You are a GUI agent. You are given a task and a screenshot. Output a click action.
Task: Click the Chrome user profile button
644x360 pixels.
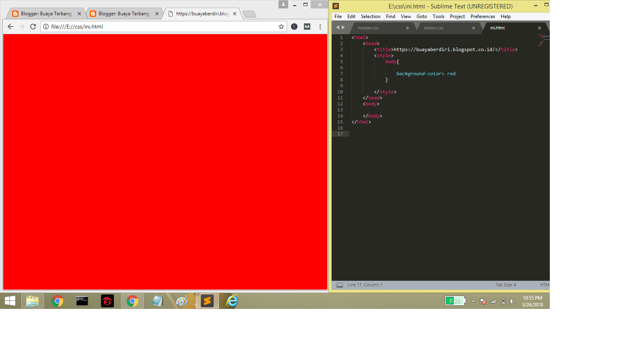283,4
